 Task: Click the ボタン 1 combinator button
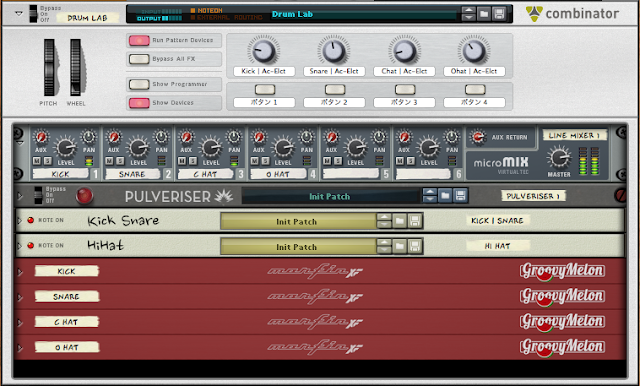pyautogui.click(x=265, y=89)
